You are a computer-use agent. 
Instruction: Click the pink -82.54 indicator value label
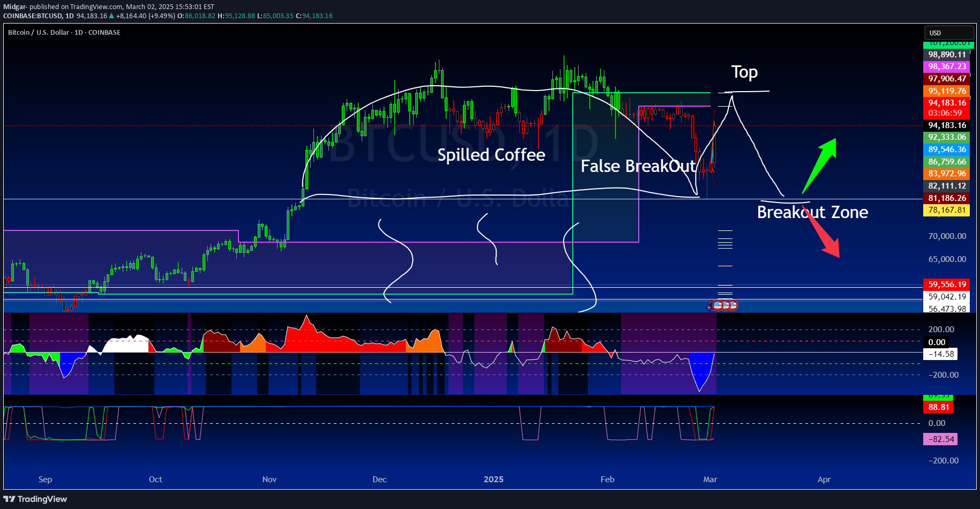click(x=941, y=439)
